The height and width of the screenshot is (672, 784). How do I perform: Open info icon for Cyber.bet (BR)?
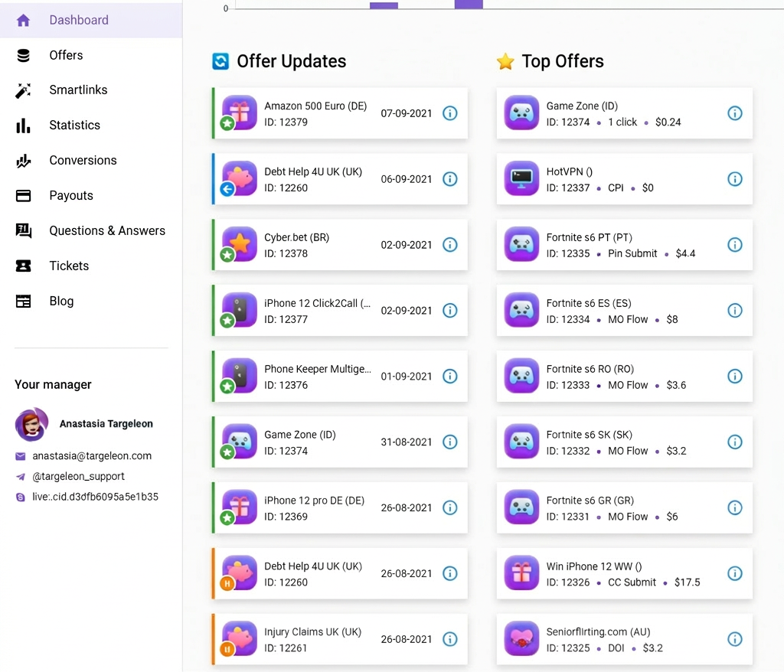tap(450, 245)
